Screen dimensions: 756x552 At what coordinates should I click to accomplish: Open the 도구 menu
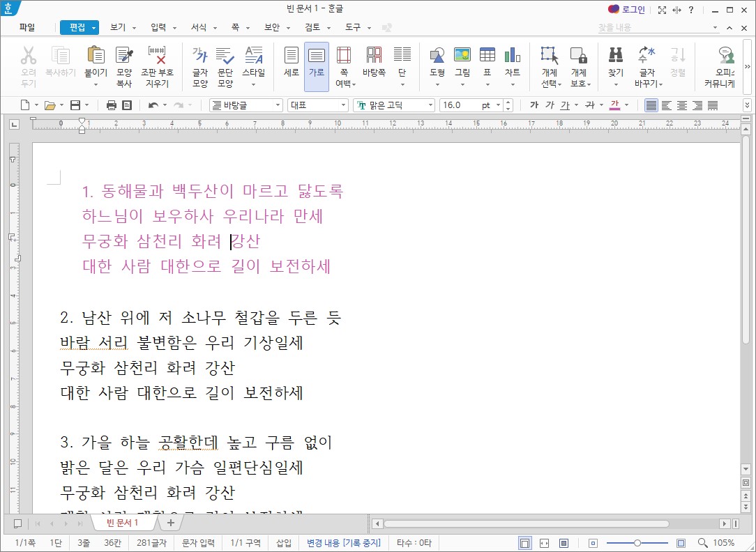pyautogui.click(x=353, y=27)
